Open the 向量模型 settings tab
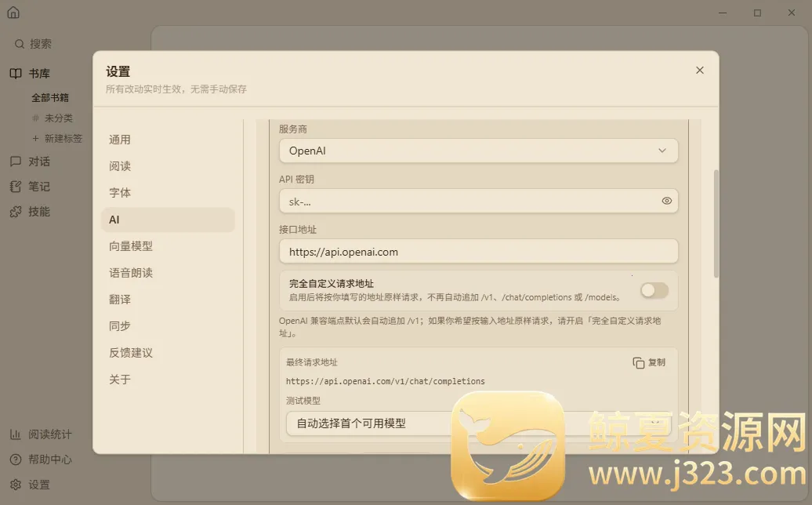Image resolution: width=812 pixels, height=505 pixels. pyautogui.click(x=168, y=246)
